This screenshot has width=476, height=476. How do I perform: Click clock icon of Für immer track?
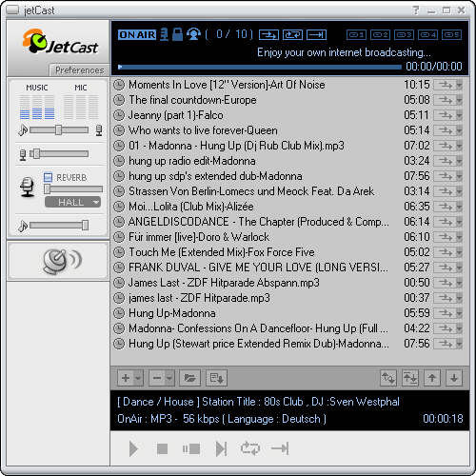click(119, 237)
